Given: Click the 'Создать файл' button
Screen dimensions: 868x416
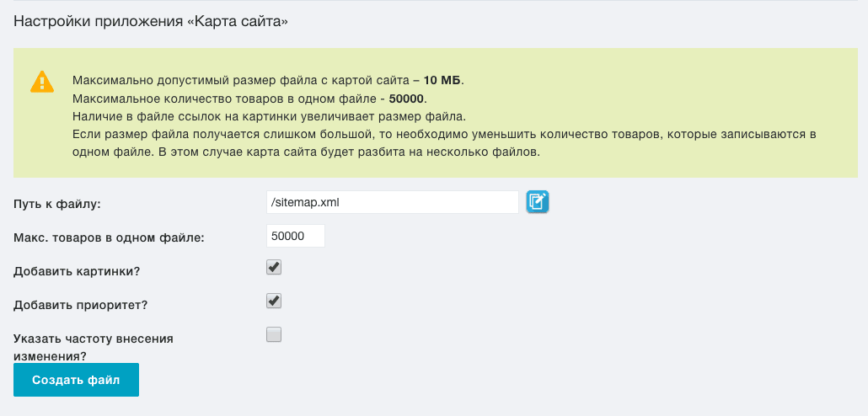Looking at the screenshot, I should click(76, 380).
